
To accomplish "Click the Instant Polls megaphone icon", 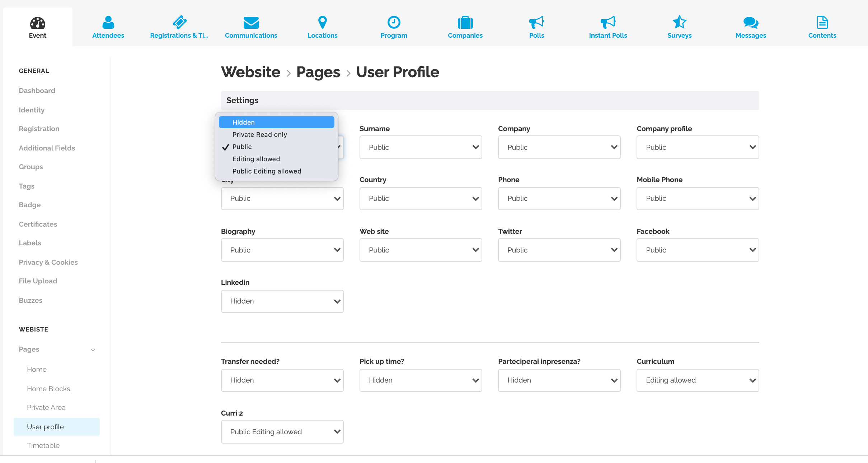I will tap(608, 22).
